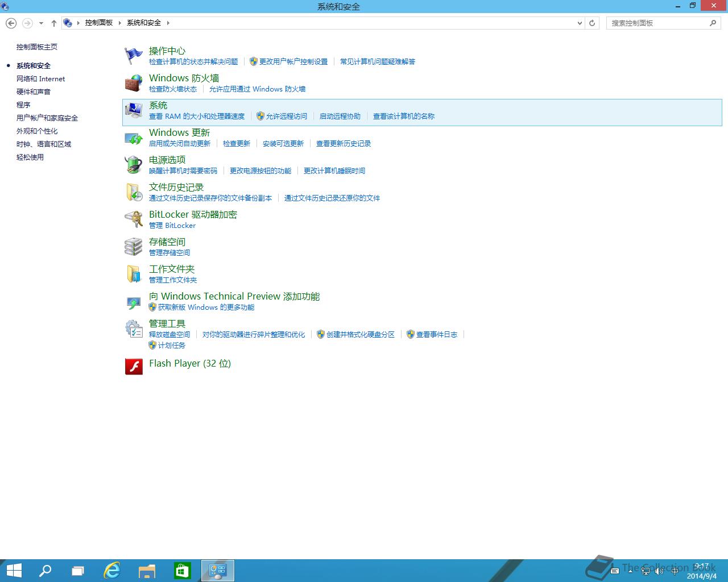Open the 操作中心 flag icon
This screenshot has height=582, width=728.
coord(134,56)
